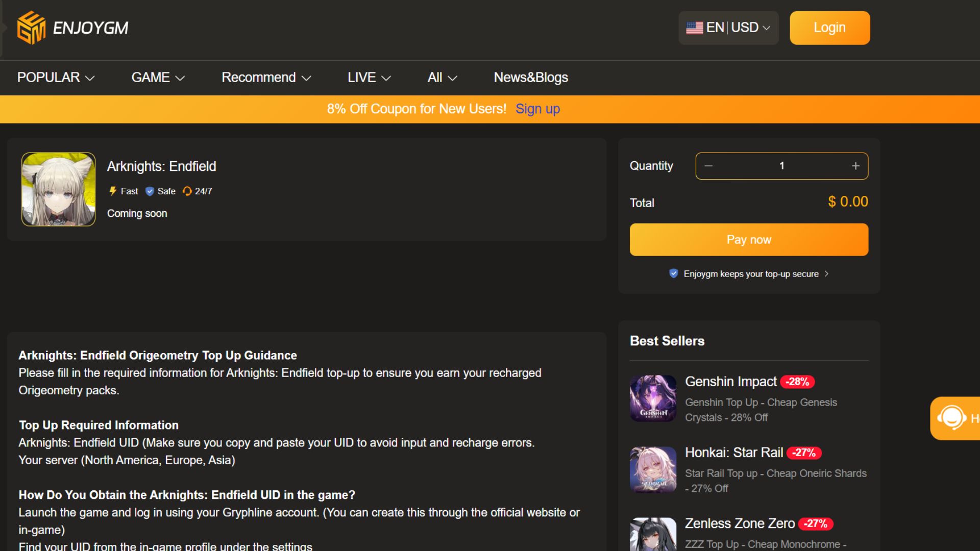Open the LIVE menu
The image size is (980, 551).
[x=369, y=78]
